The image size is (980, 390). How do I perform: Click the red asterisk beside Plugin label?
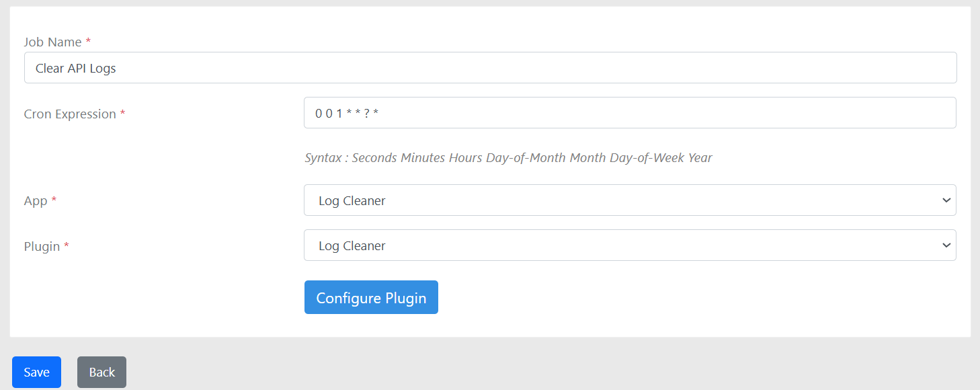(67, 246)
